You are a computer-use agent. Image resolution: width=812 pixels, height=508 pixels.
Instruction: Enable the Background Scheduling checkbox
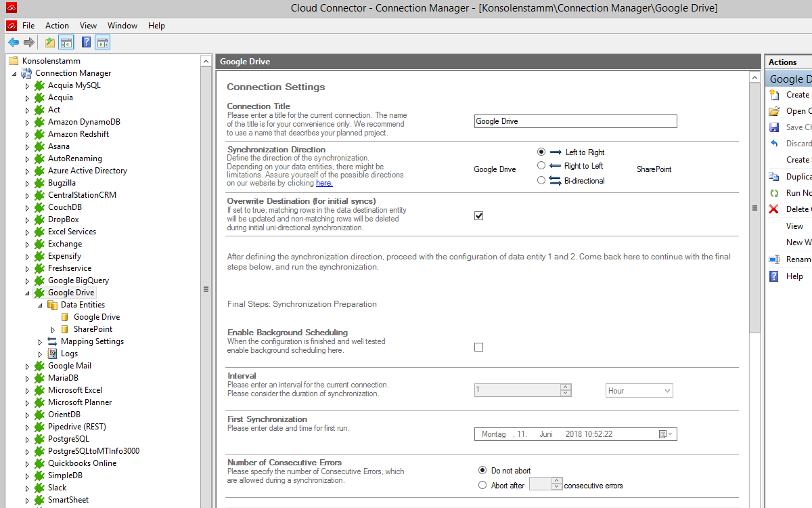[x=479, y=347]
